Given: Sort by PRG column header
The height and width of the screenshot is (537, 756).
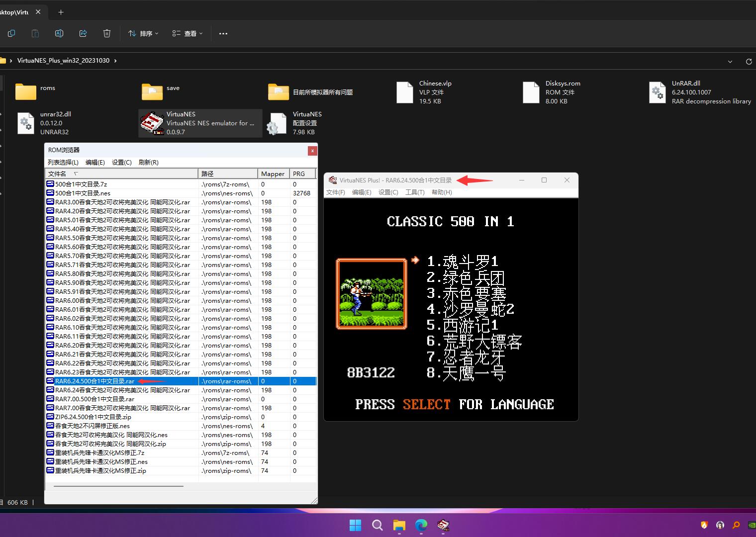Looking at the screenshot, I should pos(303,174).
